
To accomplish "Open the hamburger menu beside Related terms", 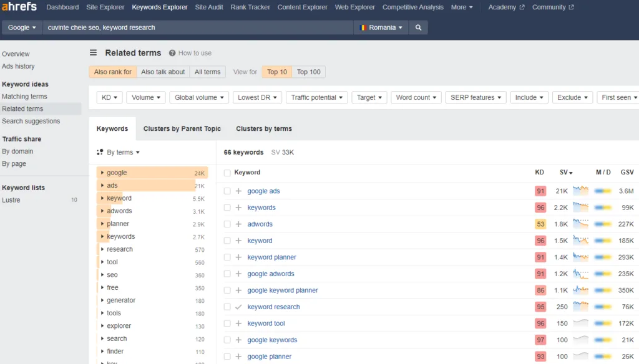I will tap(94, 52).
